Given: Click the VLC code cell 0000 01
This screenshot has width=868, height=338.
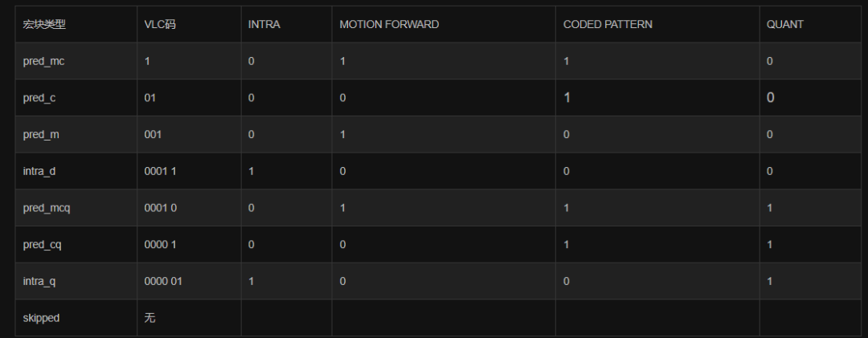Looking at the screenshot, I should tap(163, 281).
